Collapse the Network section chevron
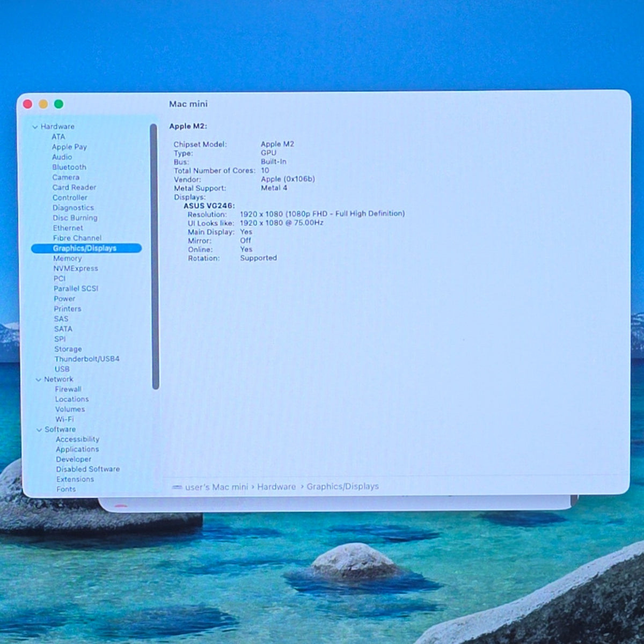This screenshot has width=644, height=644. pos(39,380)
